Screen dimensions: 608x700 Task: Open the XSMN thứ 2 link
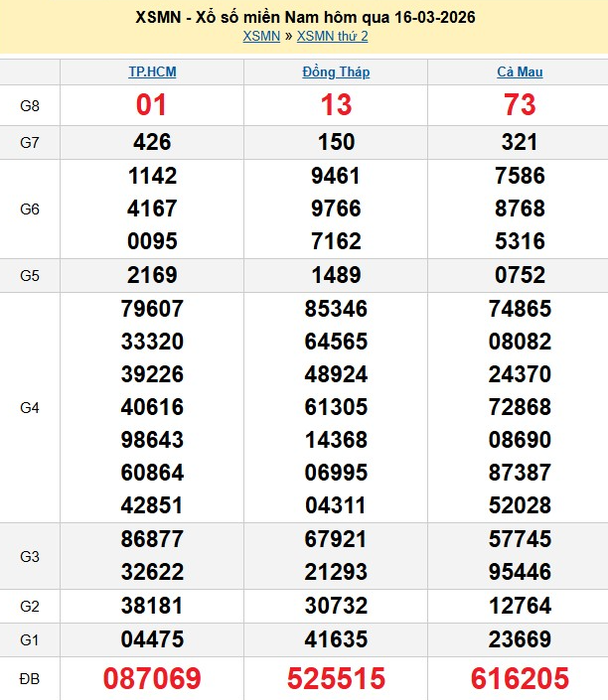[x=332, y=36]
